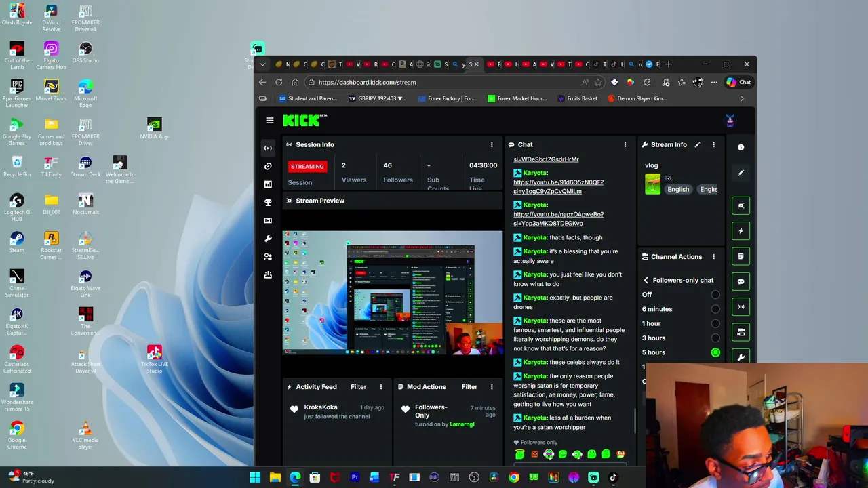Click the STREAMING status badge
This screenshot has width=868, height=488.
[307, 167]
